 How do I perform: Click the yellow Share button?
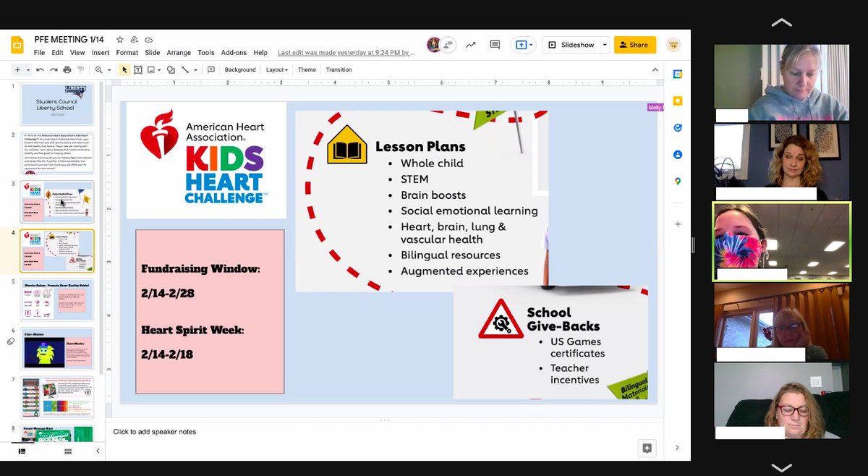pos(634,45)
